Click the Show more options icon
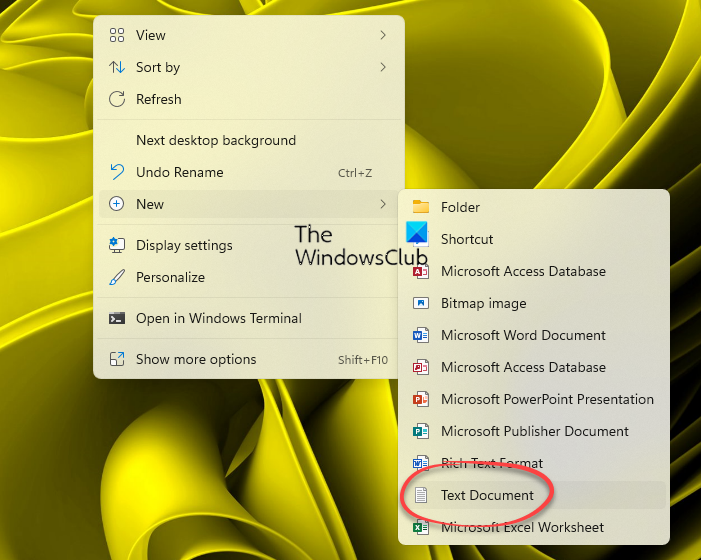 point(117,359)
